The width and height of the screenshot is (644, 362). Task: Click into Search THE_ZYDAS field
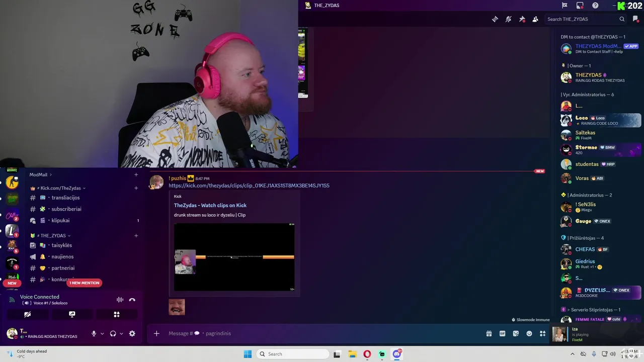(586, 19)
